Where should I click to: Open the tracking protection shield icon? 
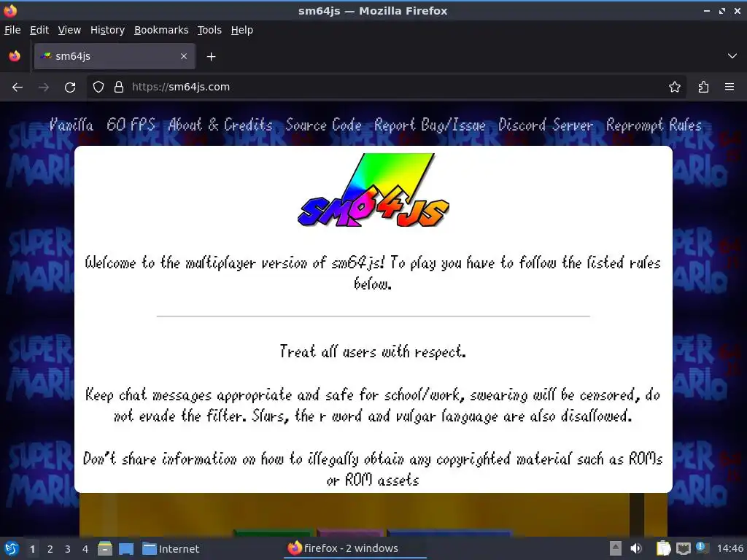(x=98, y=87)
